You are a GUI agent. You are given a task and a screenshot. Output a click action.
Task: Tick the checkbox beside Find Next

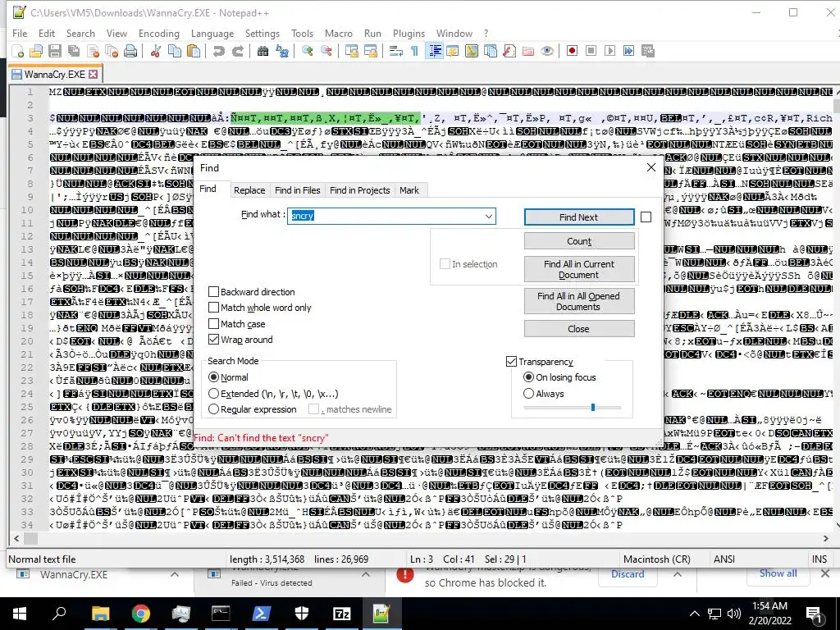click(646, 217)
